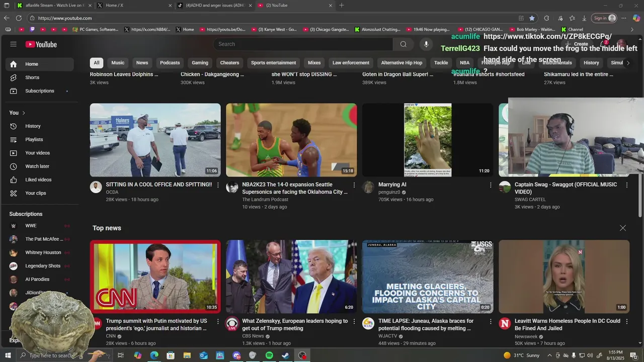Open Playlists in the sidebar

(x=40, y=139)
